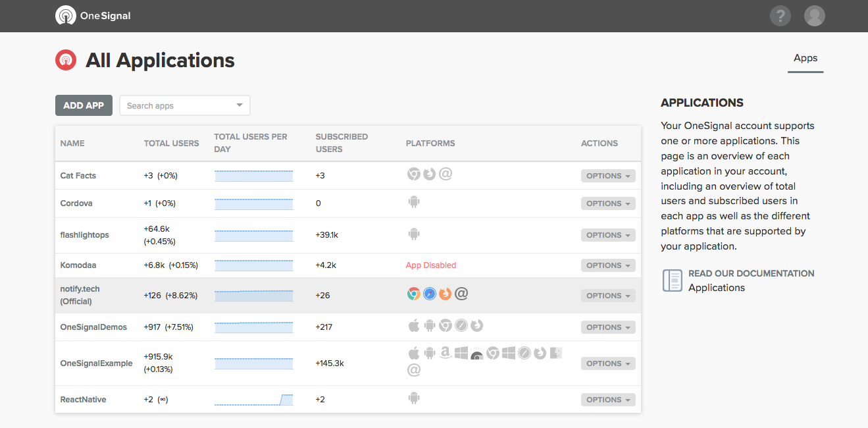Open Read Our Documentation link
Screen dimensions: 868x428
752,273
